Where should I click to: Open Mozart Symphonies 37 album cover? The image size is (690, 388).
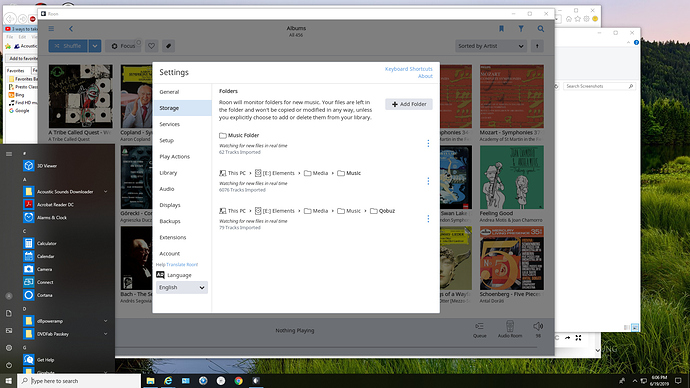512,96
